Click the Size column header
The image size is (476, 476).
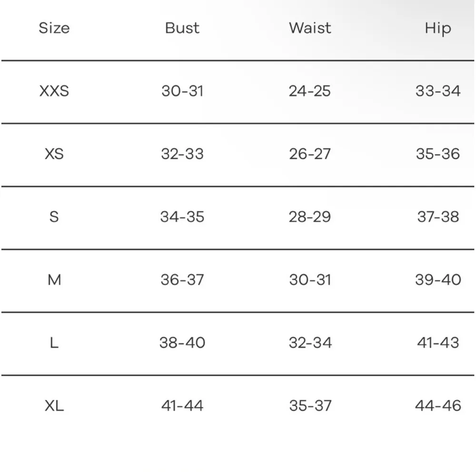click(54, 28)
